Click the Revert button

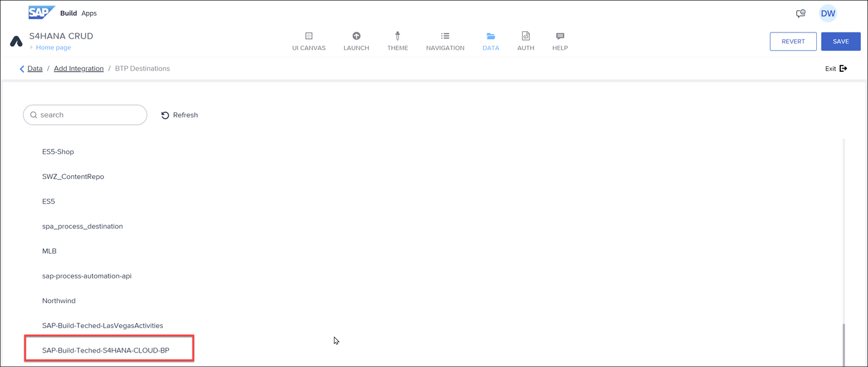(x=793, y=42)
